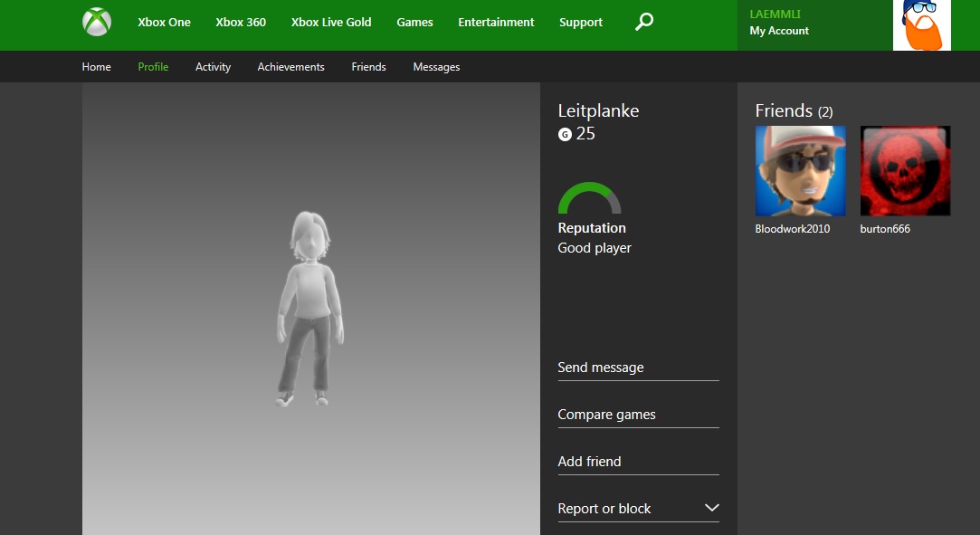Image resolution: width=980 pixels, height=535 pixels.
Task: Click the Leitplanke avatar figure
Action: pyautogui.click(x=310, y=309)
